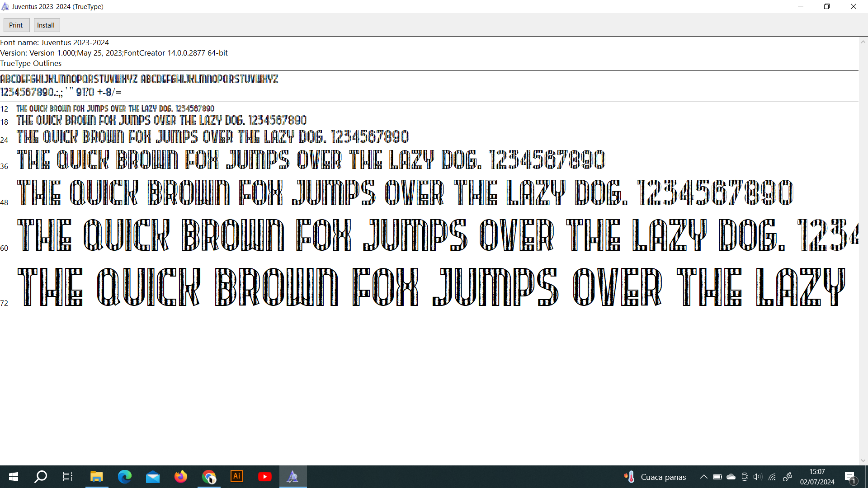Open File Explorer from the taskbar
Viewport: 868px width, 488px height.
point(96,477)
